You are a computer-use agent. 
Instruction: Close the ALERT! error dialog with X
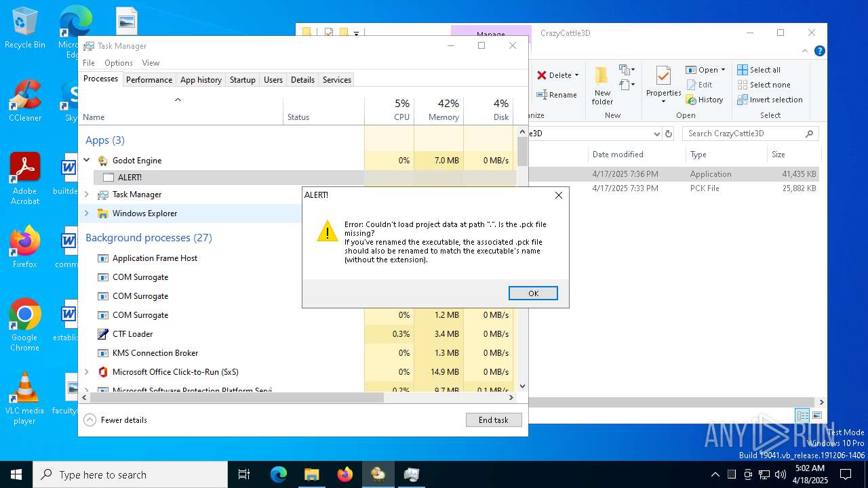559,195
